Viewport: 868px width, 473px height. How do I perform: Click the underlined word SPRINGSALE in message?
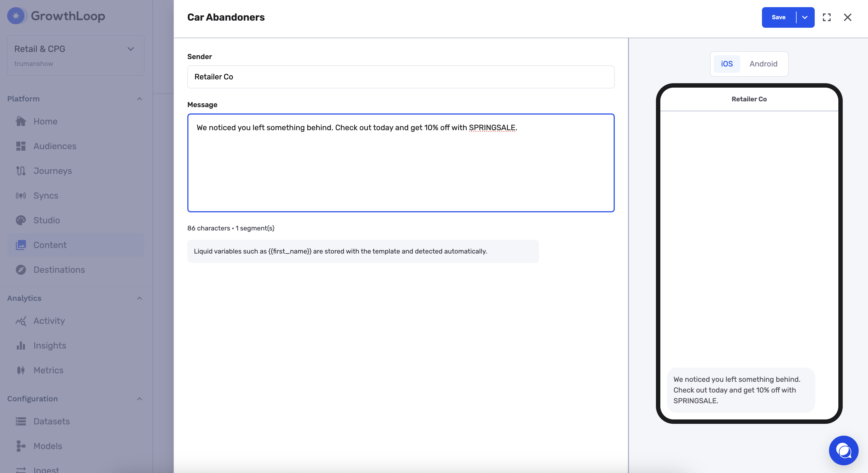492,128
